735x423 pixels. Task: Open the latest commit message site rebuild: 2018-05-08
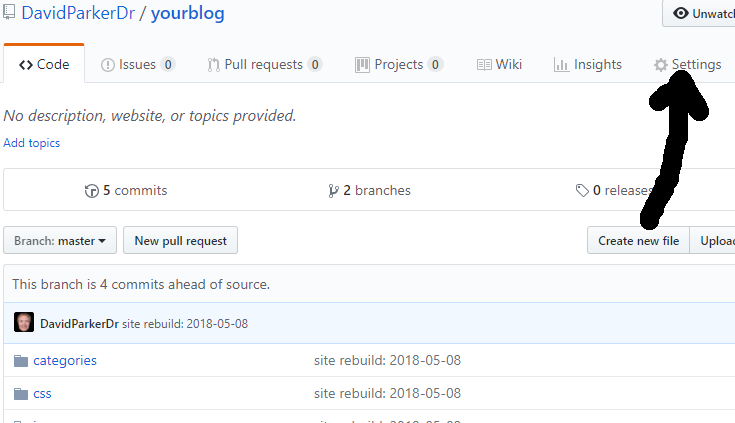point(185,324)
